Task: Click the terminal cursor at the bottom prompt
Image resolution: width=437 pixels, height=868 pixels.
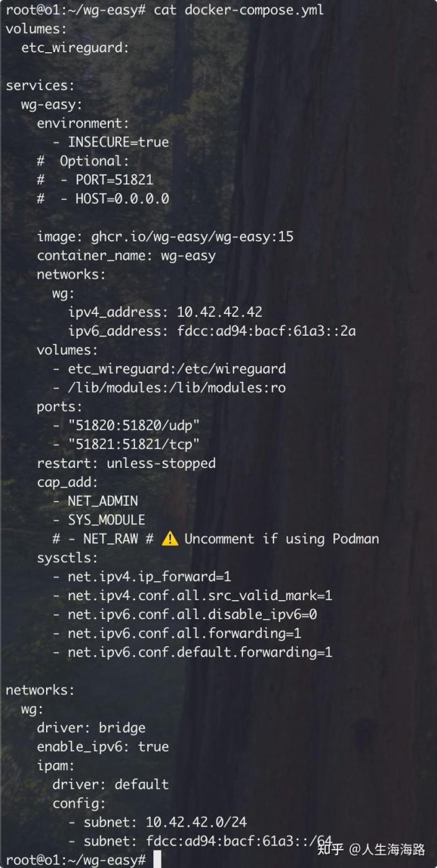Action: (157, 860)
